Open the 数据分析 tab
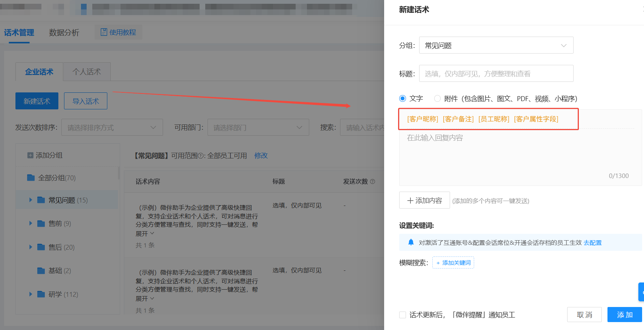The image size is (644, 330). click(64, 33)
